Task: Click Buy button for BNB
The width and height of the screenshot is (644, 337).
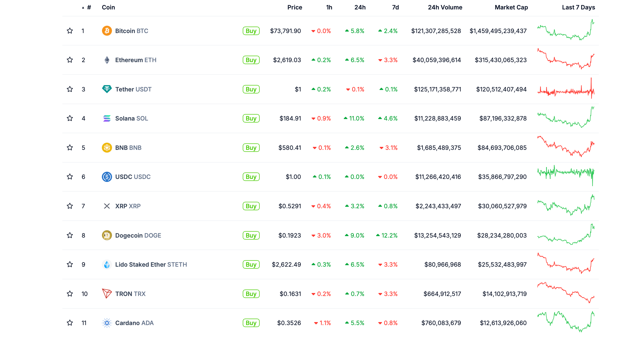Action: tap(251, 148)
